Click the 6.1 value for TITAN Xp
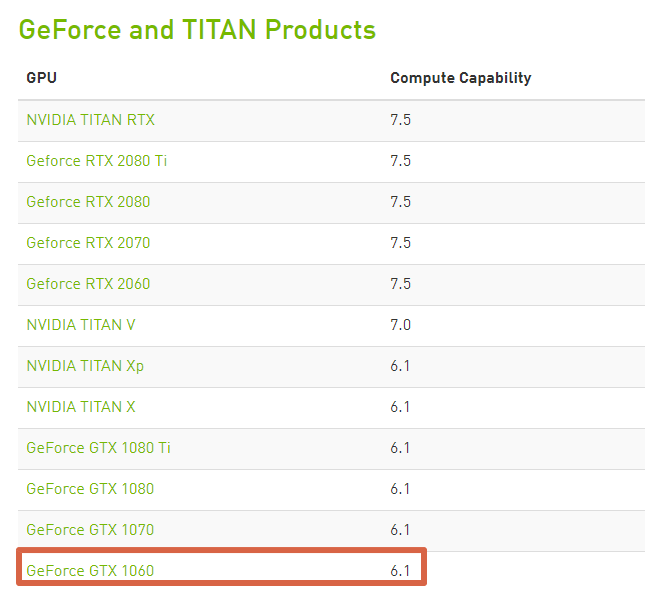Image resolution: width=661 pixels, height=590 pixels. pos(400,366)
